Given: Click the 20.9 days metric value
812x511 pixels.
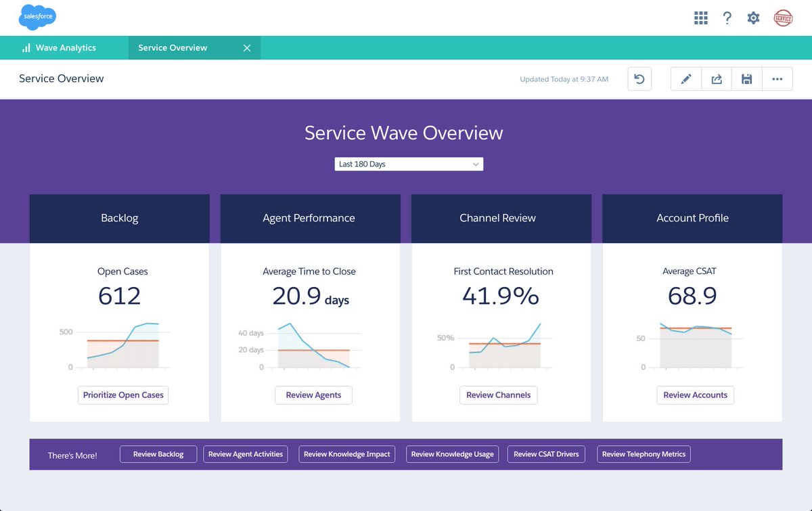Looking at the screenshot, I should (311, 296).
